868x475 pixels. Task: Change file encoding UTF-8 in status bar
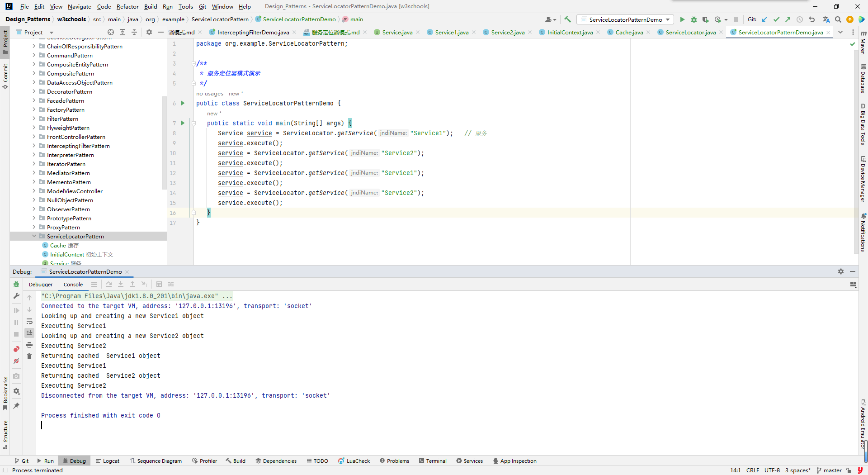coord(772,470)
